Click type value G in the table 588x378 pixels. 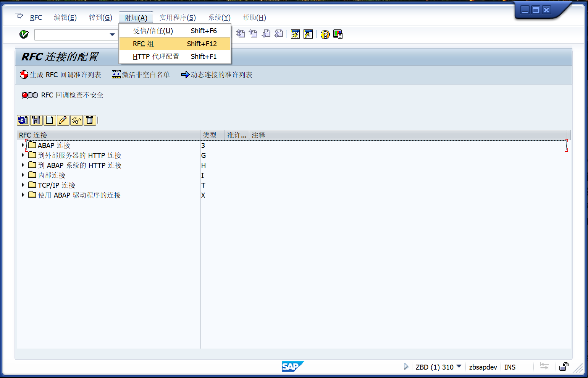204,156
